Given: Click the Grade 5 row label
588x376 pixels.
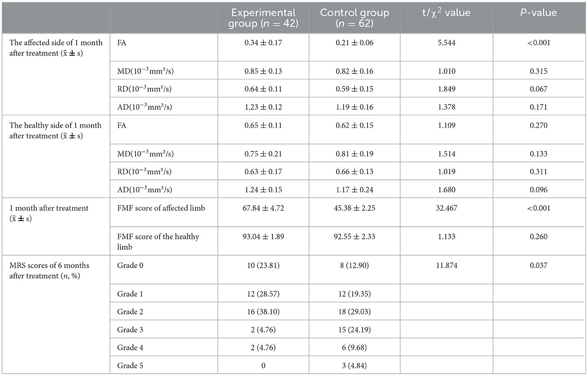Looking at the screenshot, I should coord(130,366).
